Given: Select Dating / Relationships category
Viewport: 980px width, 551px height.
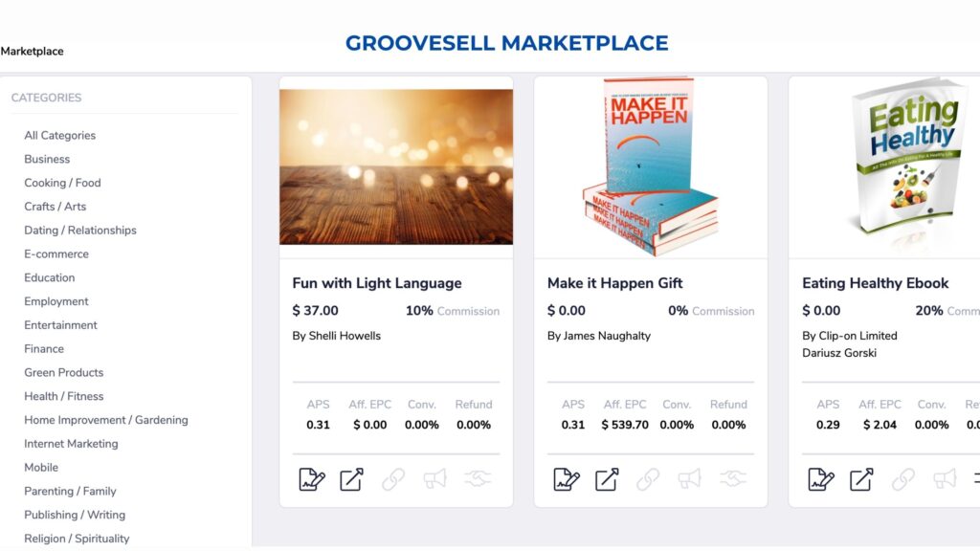Looking at the screenshot, I should (x=80, y=231).
